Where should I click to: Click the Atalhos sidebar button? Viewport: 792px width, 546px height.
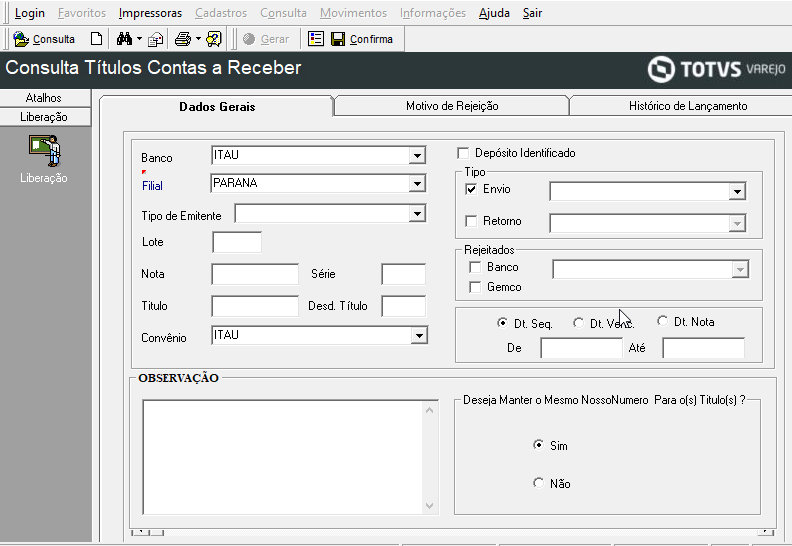coord(45,98)
